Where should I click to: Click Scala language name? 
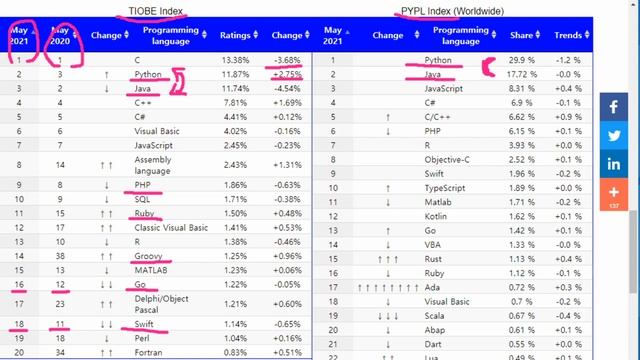coord(434,316)
